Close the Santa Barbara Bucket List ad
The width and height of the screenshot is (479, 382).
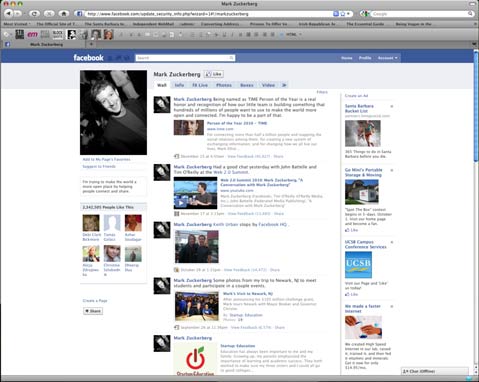pyautogui.click(x=392, y=106)
